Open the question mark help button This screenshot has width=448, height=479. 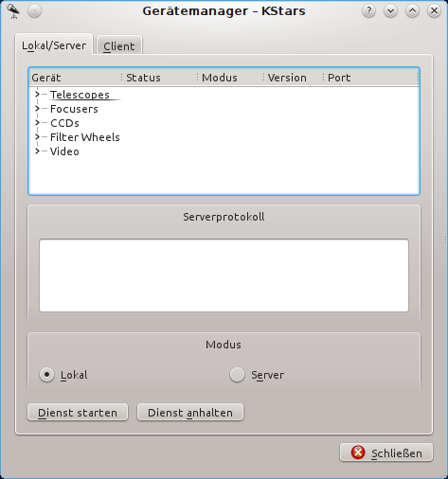point(368,11)
